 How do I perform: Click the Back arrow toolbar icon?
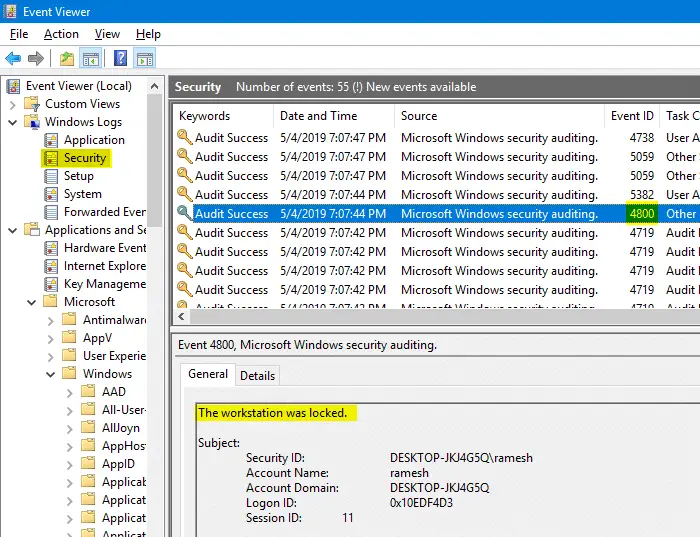click(13, 58)
